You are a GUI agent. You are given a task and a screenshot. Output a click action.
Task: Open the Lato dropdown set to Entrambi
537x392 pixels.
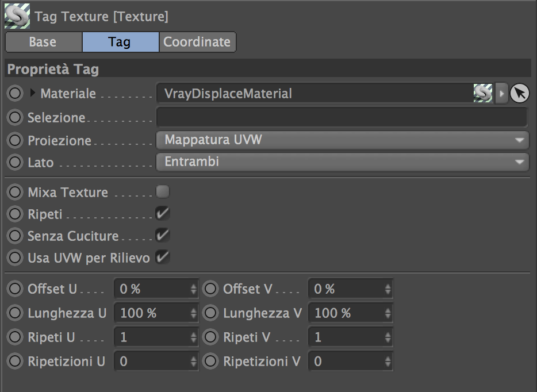pyautogui.click(x=342, y=162)
